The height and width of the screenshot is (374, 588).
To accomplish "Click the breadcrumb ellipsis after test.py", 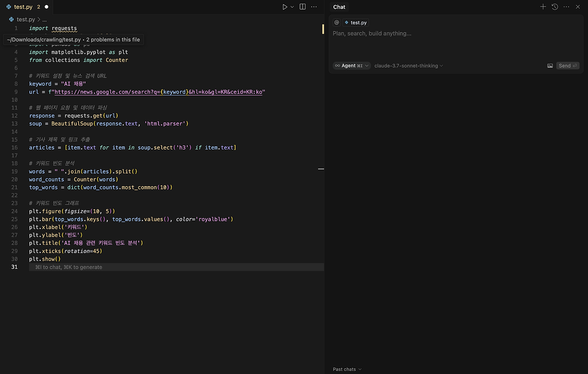I will 44,19.
